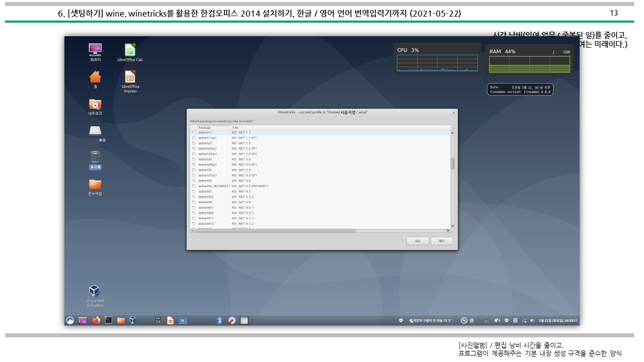Open the file manager folder in taskbar
The width and height of the screenshot is (644, 362).
tap(121, 320)
